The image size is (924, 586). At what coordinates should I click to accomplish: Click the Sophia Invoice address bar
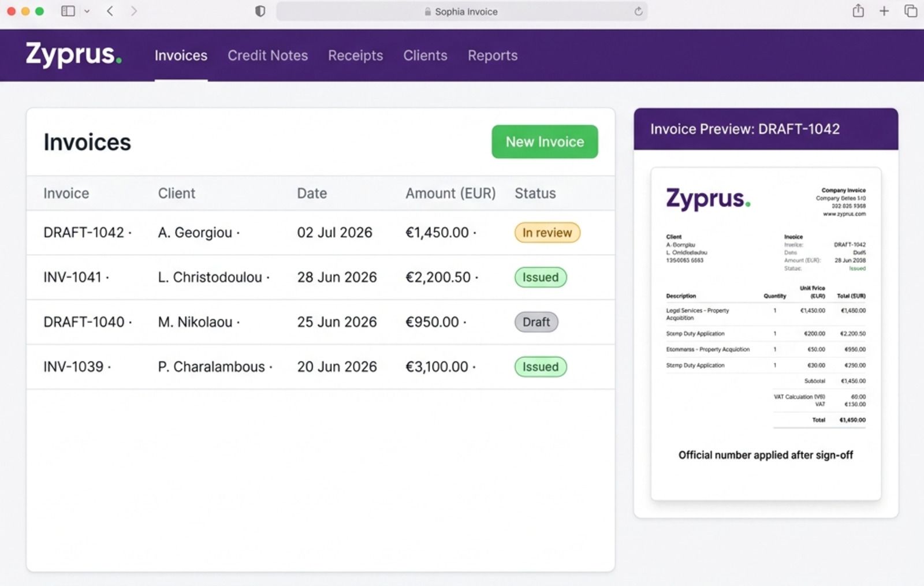pos(461,11)
